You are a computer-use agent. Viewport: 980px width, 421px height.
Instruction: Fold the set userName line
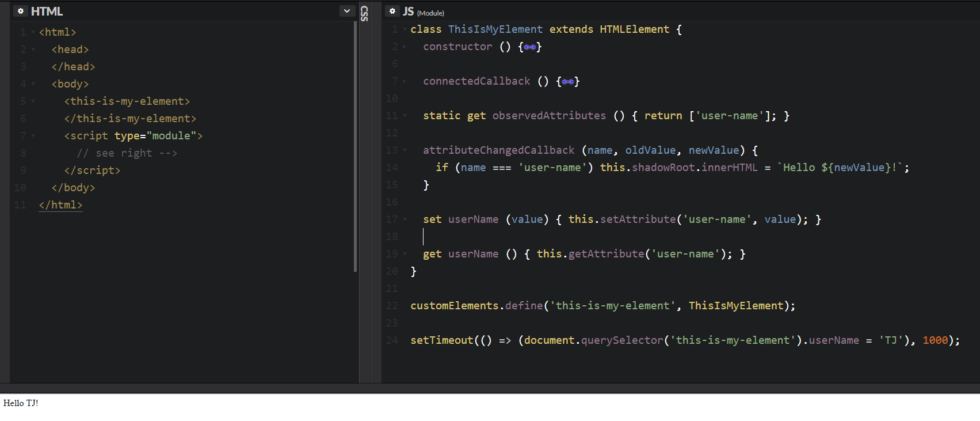[405, 219]
